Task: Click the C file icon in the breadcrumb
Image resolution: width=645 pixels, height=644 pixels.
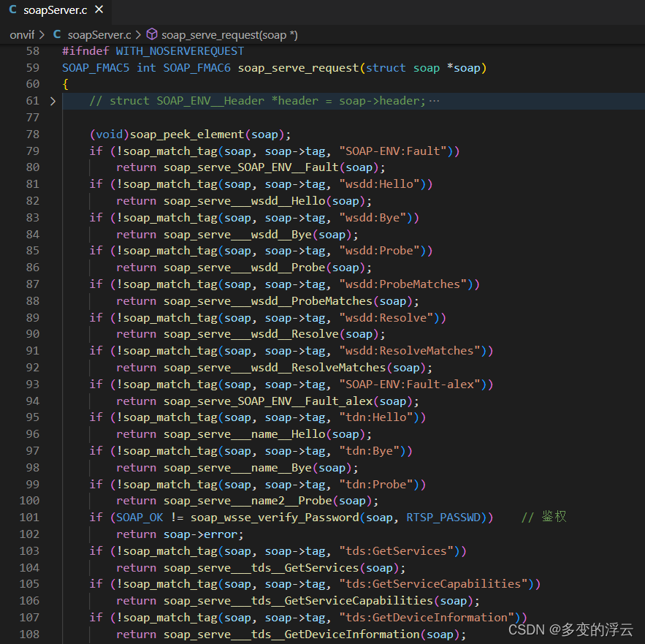Action: tap(57, 34)
